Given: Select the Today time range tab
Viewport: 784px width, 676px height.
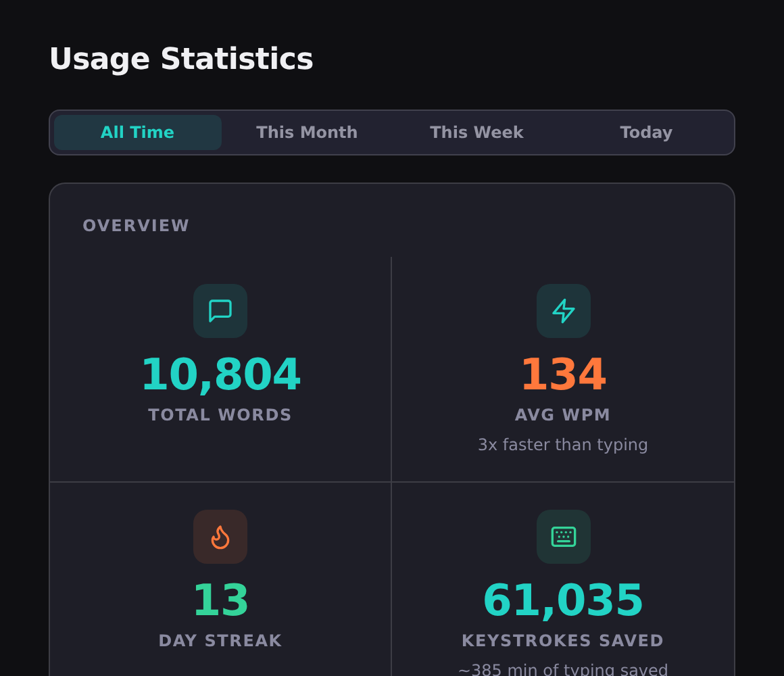Looking at the screenshot, I should pos(646,132).
